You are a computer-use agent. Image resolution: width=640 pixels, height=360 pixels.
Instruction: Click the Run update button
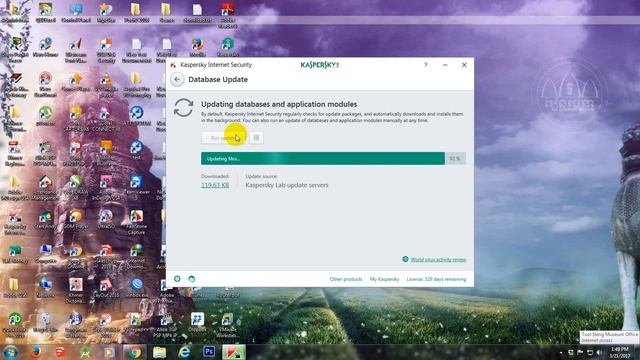pyautogui.click(x=224, y=138)
